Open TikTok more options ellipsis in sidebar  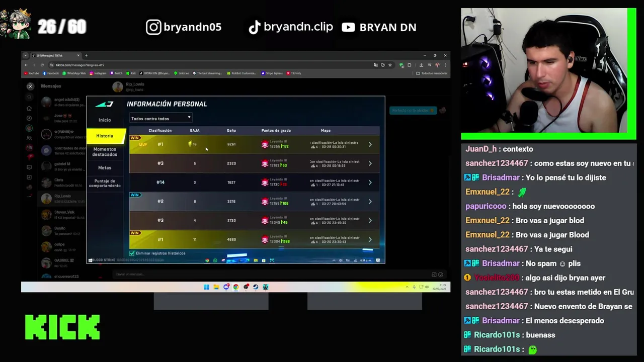[x=29, y=196]
